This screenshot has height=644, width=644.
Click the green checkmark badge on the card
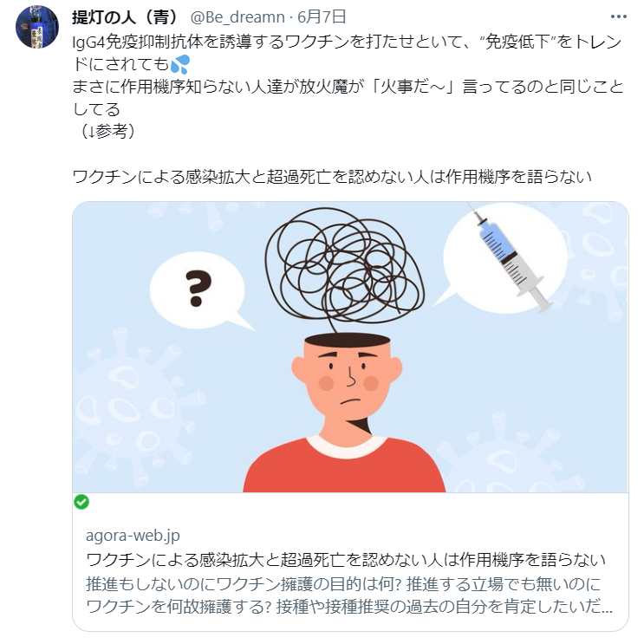point(81,502)
